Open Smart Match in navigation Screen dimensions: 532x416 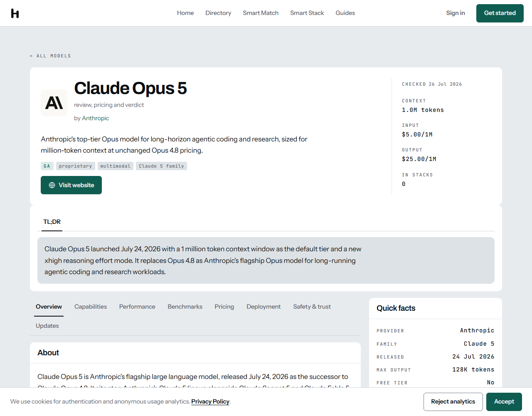pyautogui.click(x=261, y=13)
